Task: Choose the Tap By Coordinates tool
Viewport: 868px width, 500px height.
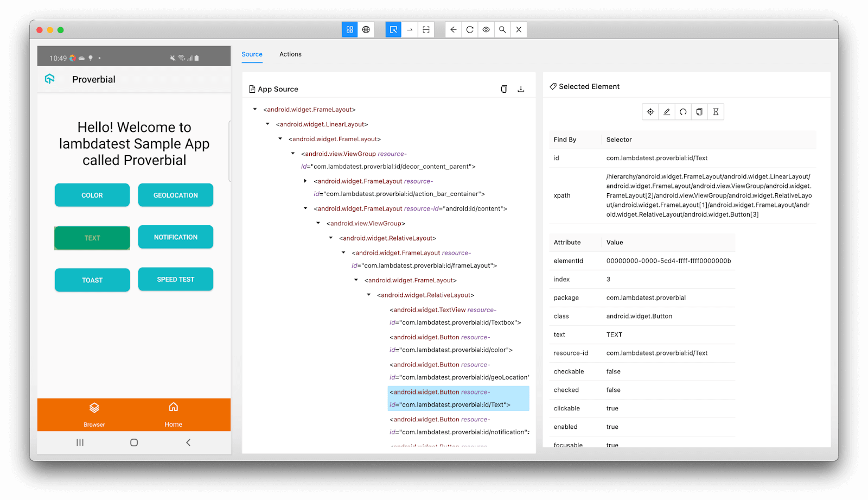Action: [x=426, y=30]
